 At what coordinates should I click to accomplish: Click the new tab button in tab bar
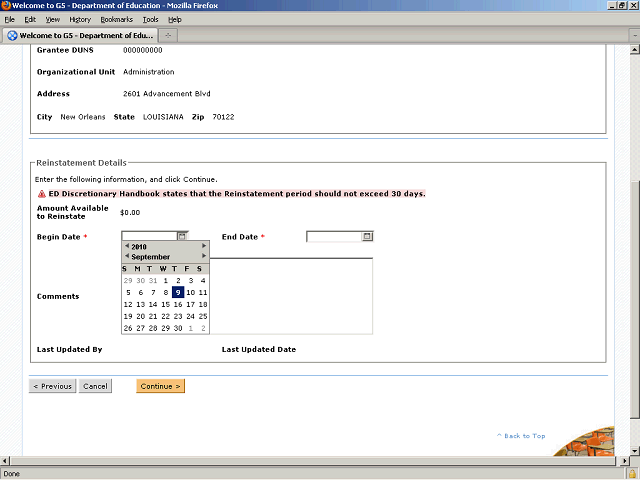click(x=168, y=36)
